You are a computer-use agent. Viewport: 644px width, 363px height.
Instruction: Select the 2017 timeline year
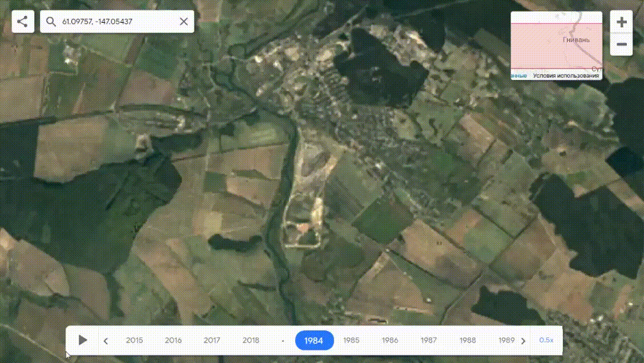coord(212,340)
